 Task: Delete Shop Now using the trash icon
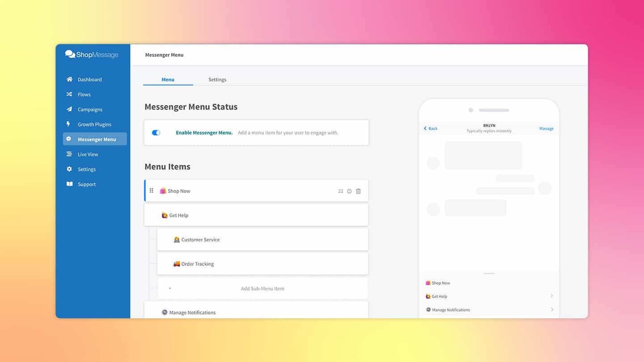(358, 191)
